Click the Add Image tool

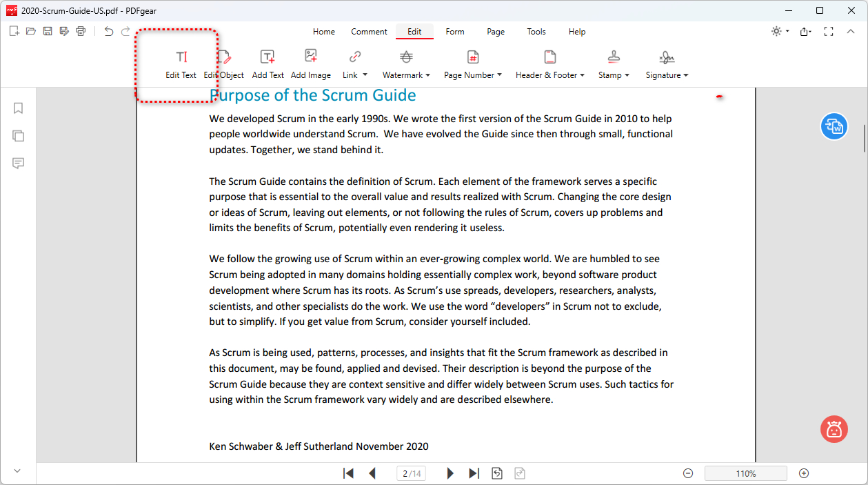point(311,65)
